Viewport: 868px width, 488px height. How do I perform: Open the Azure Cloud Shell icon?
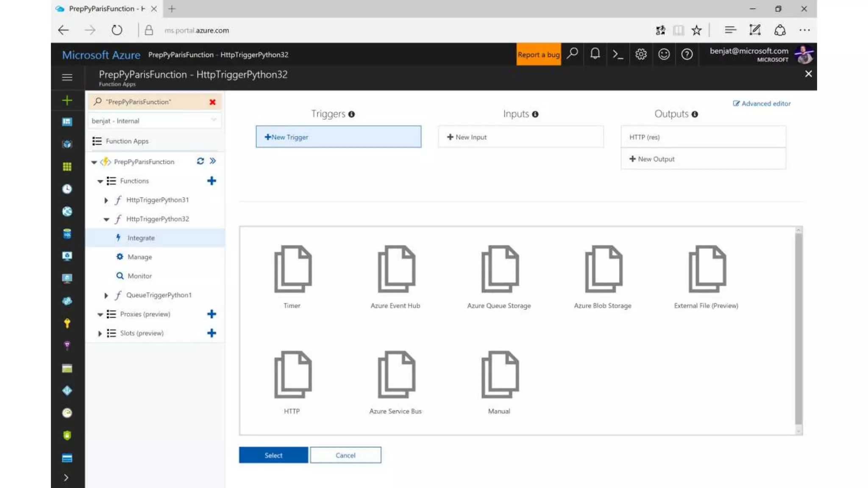point(618,54)
